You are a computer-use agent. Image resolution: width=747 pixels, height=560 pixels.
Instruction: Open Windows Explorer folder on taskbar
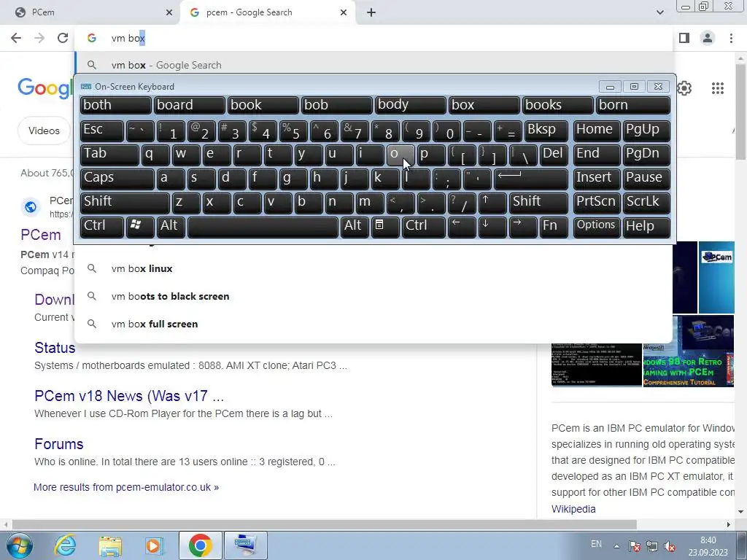pos(110,545)
